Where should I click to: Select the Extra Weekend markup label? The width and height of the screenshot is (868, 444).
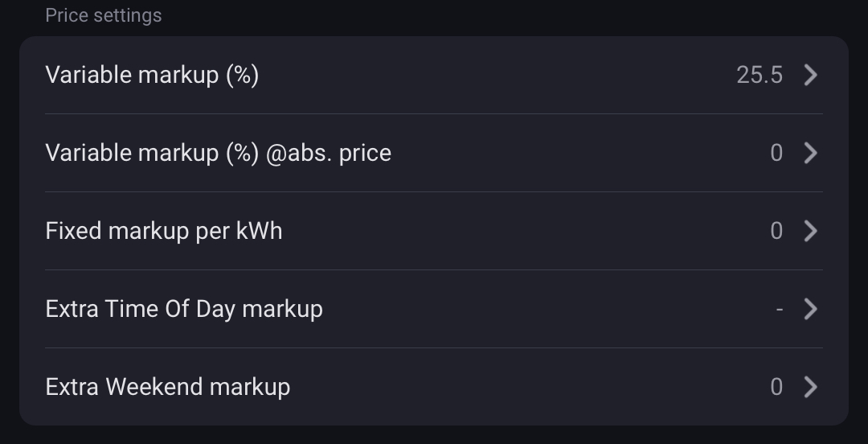click(x=167, y=387)
